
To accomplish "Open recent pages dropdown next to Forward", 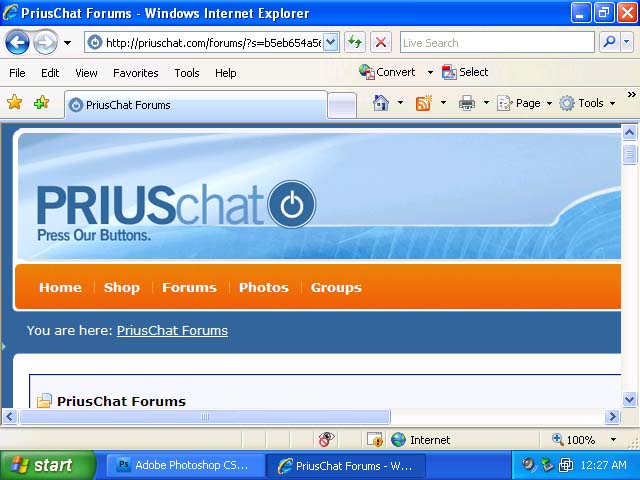I will click(67, 42).
